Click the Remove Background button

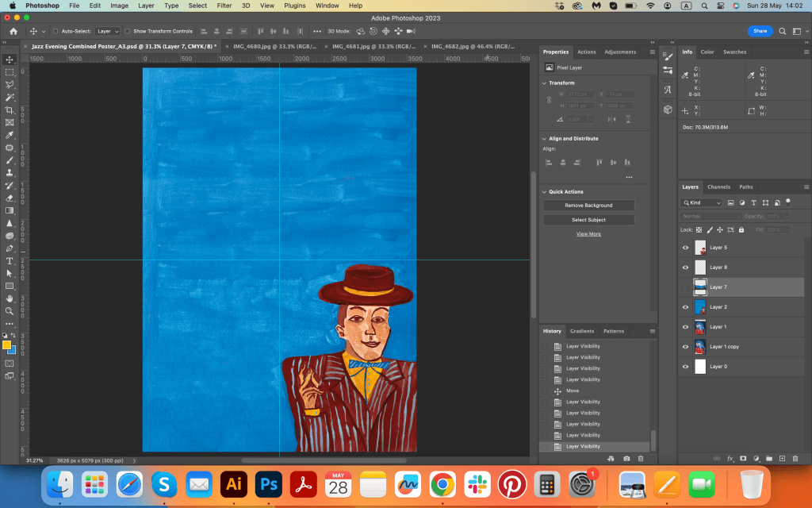588,206
